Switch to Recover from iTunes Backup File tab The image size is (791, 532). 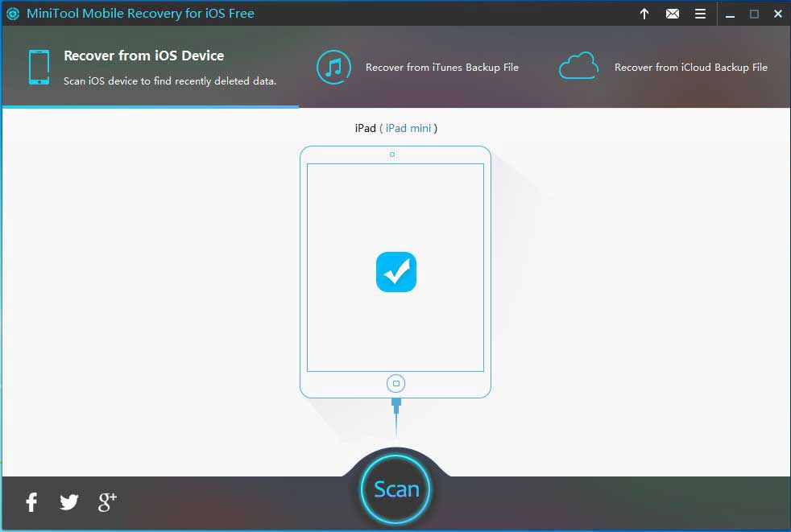(417, 67)
